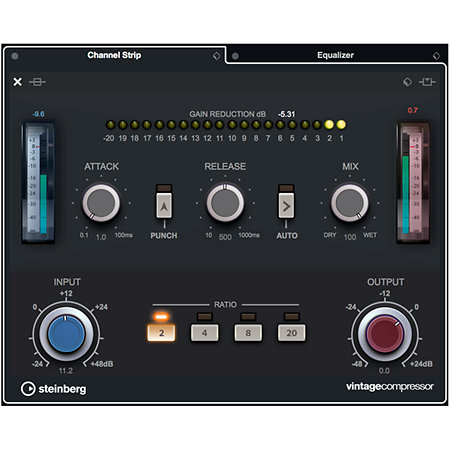The height and width of the screenshot is (450, 450).
Task: Click the sidechain/position icon at top right
Action: click(x=427, y=82)
